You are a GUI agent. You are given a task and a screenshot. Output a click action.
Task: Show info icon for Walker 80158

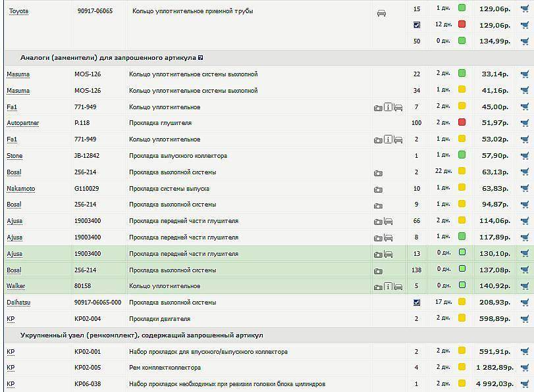click(388, 286)
